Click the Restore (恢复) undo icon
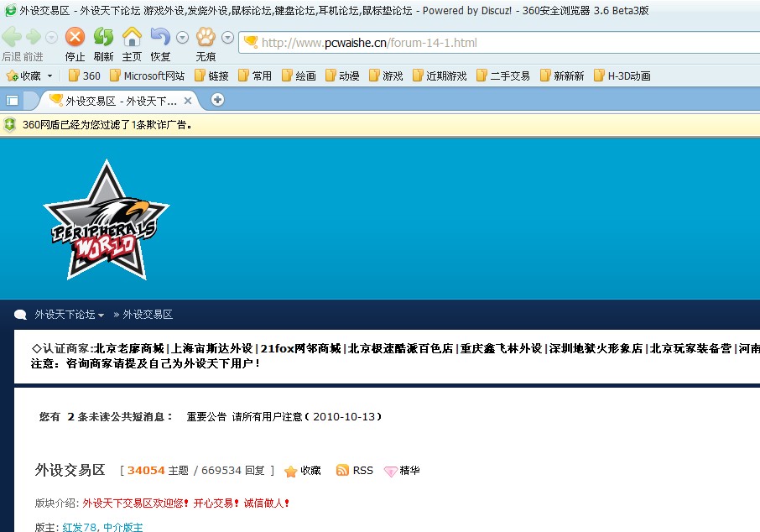 (159, 37)
